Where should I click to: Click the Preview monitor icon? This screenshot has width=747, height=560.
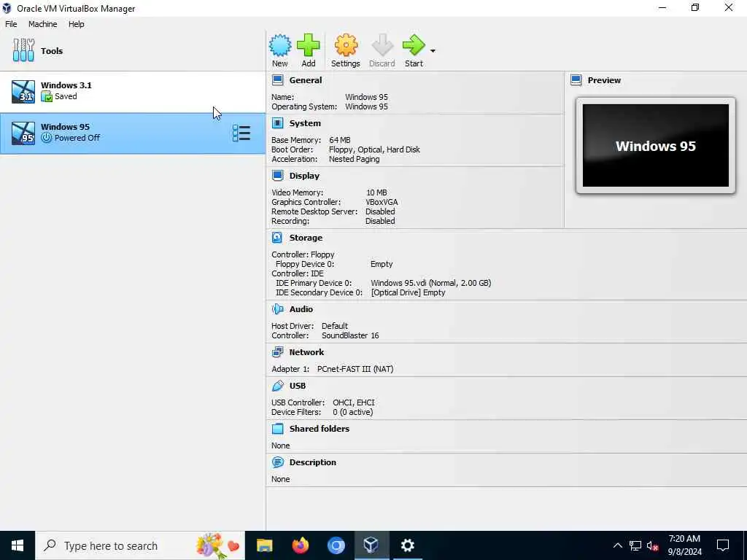[576, 80]
